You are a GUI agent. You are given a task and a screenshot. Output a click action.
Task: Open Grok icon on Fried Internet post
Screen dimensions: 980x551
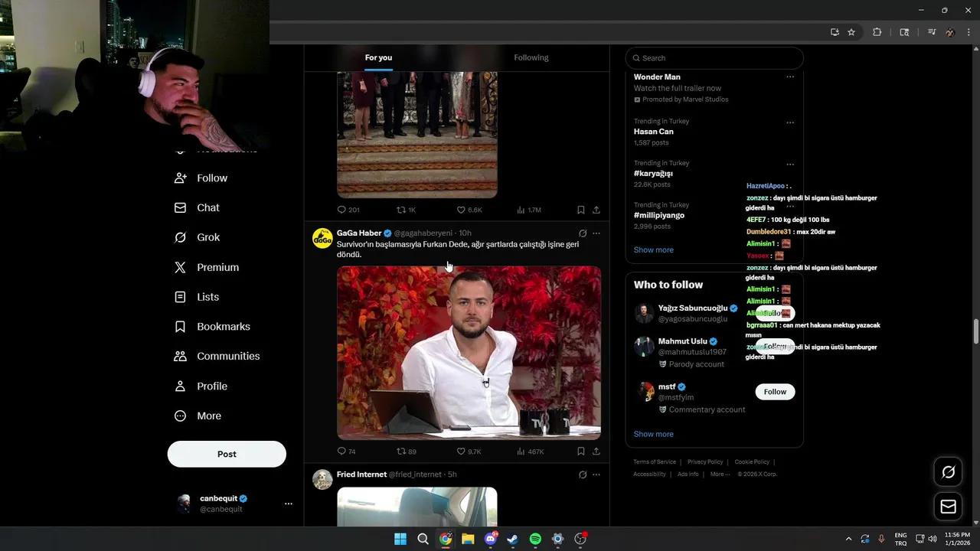[583, 474]
